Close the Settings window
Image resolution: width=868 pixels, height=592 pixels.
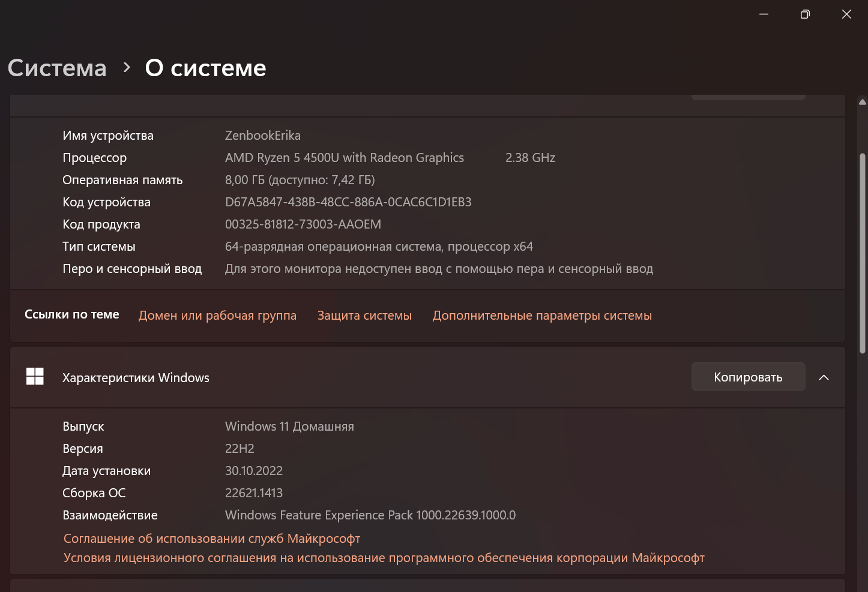(846, 14)
